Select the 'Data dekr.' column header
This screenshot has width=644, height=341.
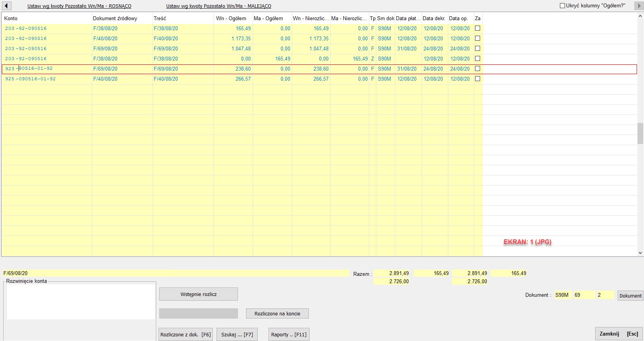(x=434, y=18)
